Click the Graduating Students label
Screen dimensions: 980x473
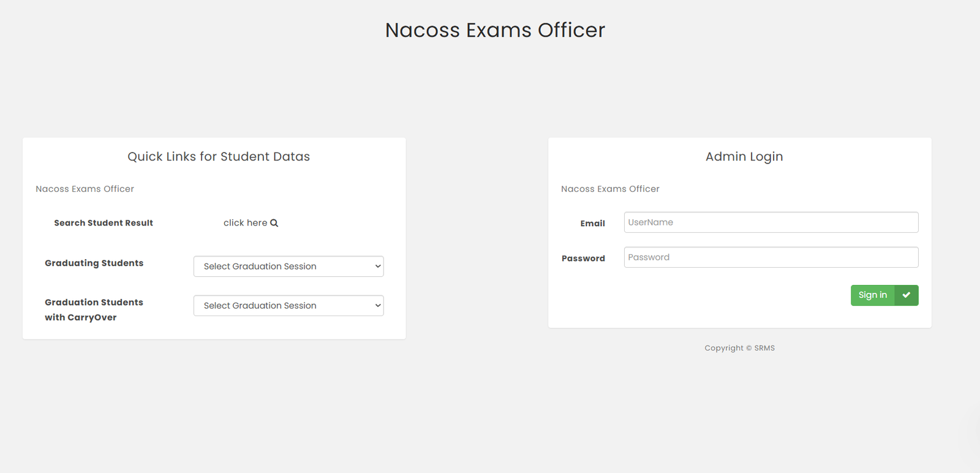pyautogui.click(x=94, y=263)
